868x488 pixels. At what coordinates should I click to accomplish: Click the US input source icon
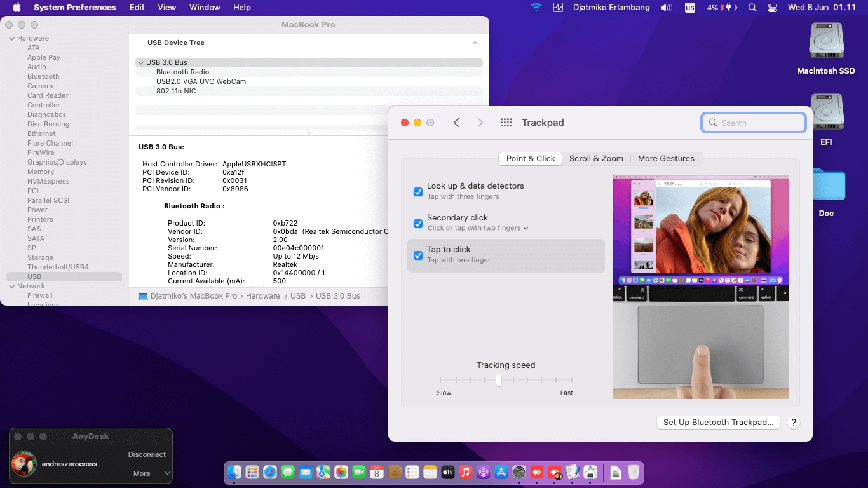690,8
